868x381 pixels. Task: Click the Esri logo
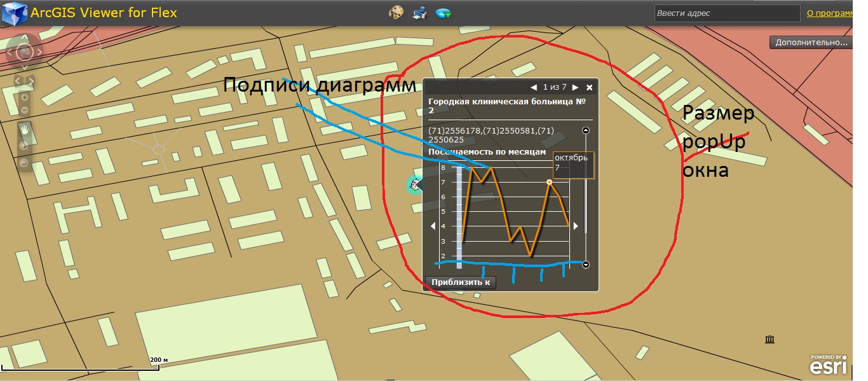click(828, 365)
